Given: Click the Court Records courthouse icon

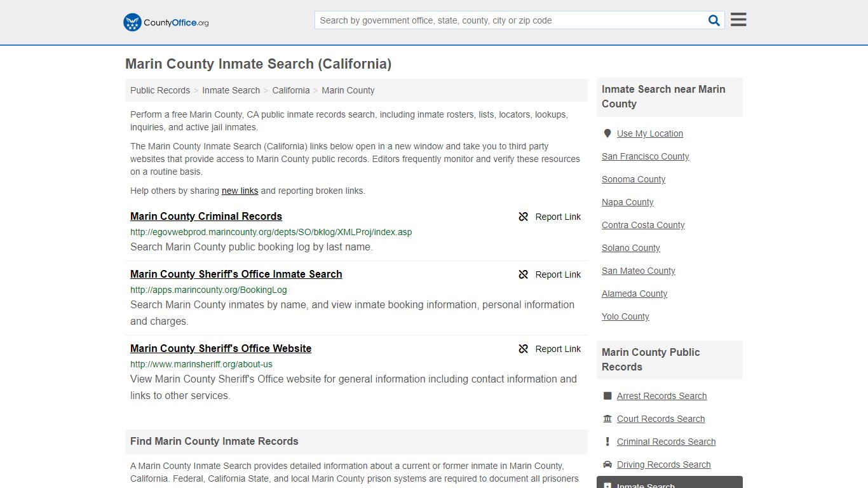Looking at the screenshot, I should 607,419.
